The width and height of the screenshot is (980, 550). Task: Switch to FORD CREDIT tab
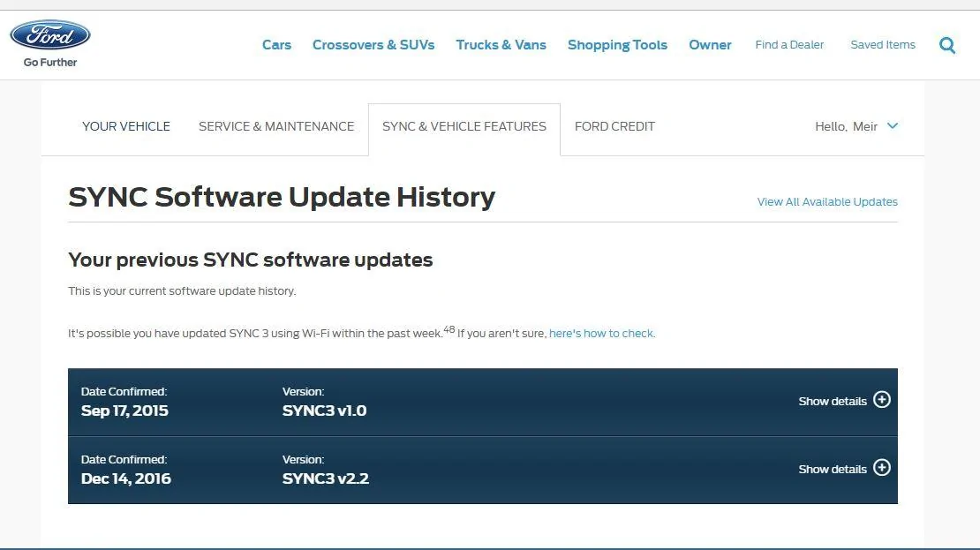tap(615, 126)
